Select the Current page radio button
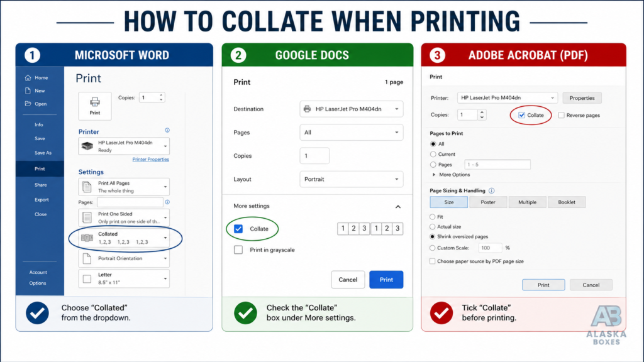 [433, 155]
